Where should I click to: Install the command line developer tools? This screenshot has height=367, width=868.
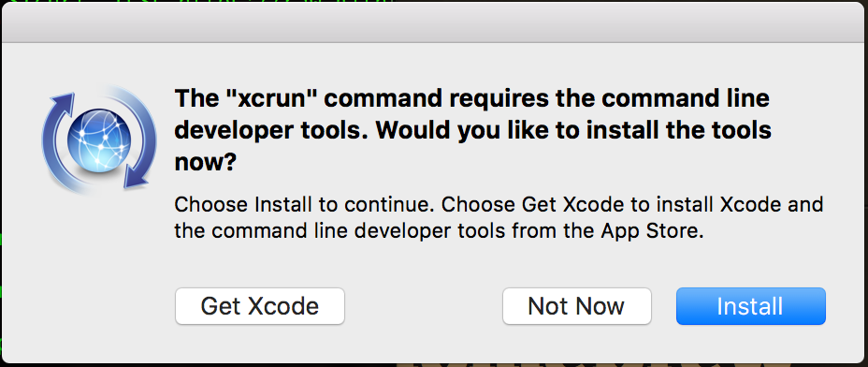pos(750,306)
